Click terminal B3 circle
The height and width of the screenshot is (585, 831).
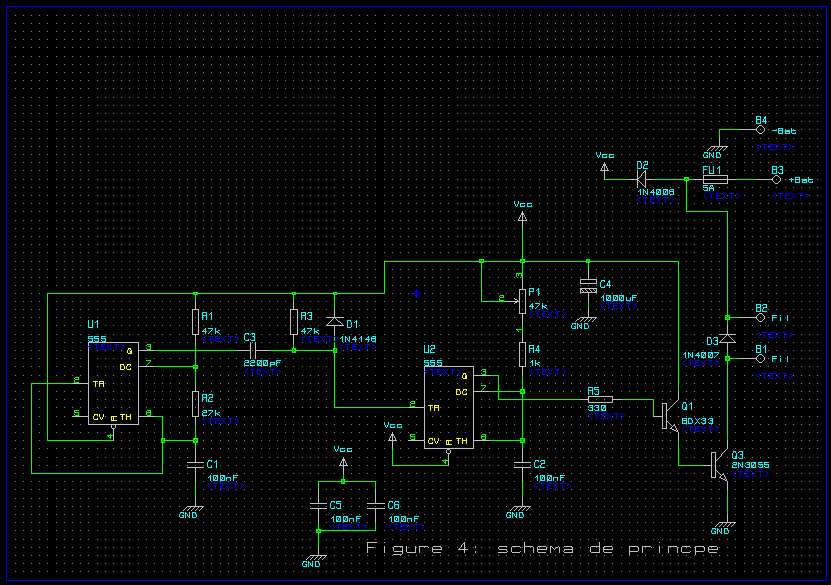click(776, 180)
